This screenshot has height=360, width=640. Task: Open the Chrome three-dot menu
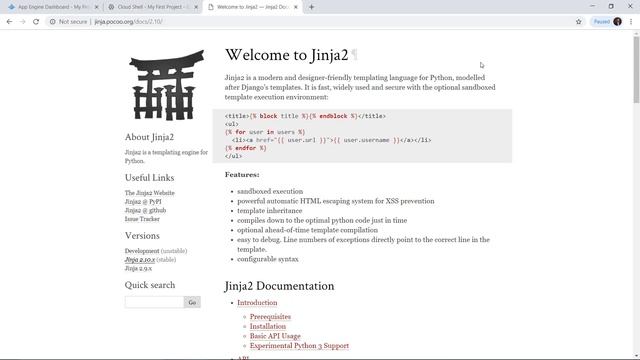[x=631, y=22]
